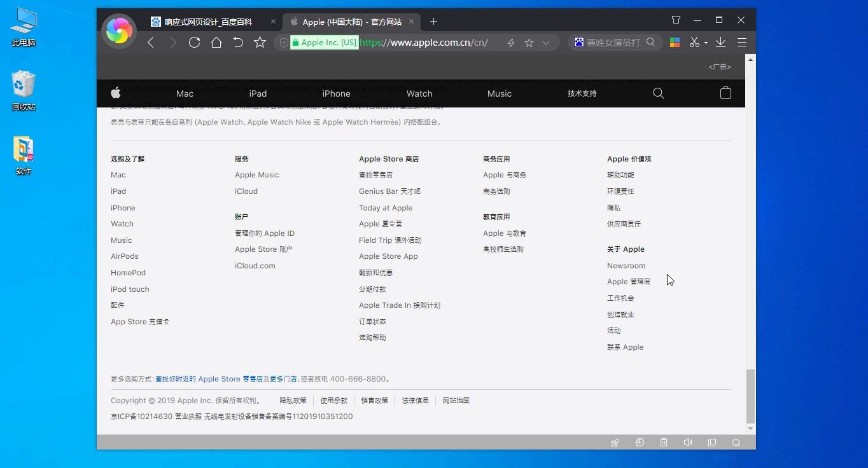Click the scrollbar up arrow
The height and width of the screenshot is (468, 868).
point(750,59)
